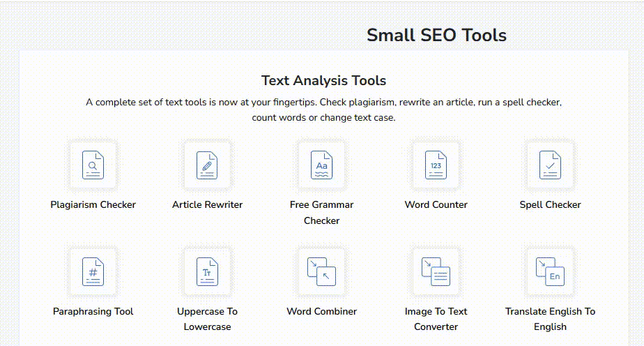This screenshot has width=644, height=346.
Task: Visit the Spell Checker text link
Action: click(x=550, y=205)
